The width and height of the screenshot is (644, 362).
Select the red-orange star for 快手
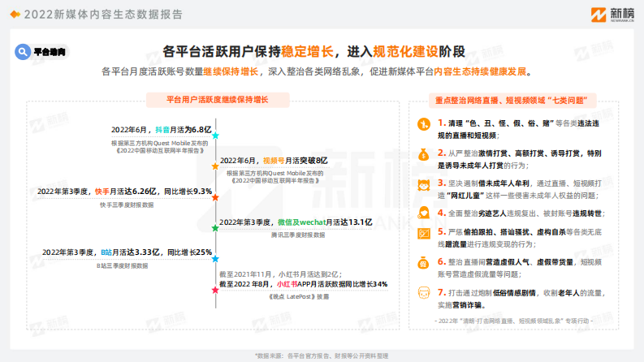click(x=215, y=197)
